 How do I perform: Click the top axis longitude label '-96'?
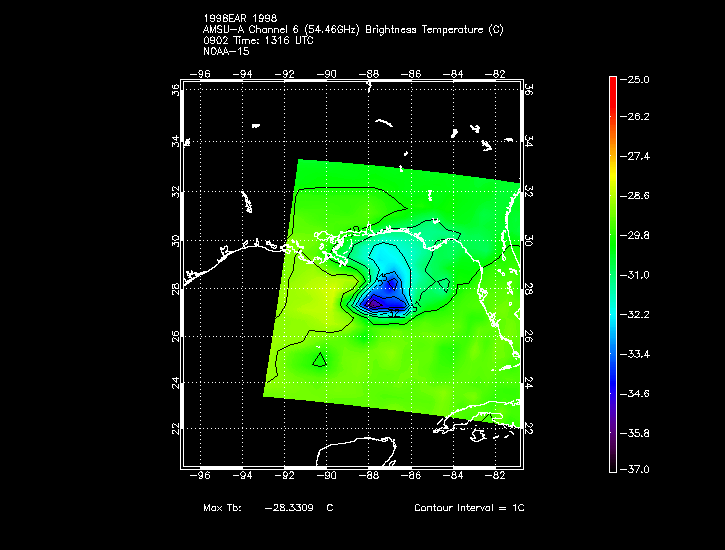coord(200,74)
